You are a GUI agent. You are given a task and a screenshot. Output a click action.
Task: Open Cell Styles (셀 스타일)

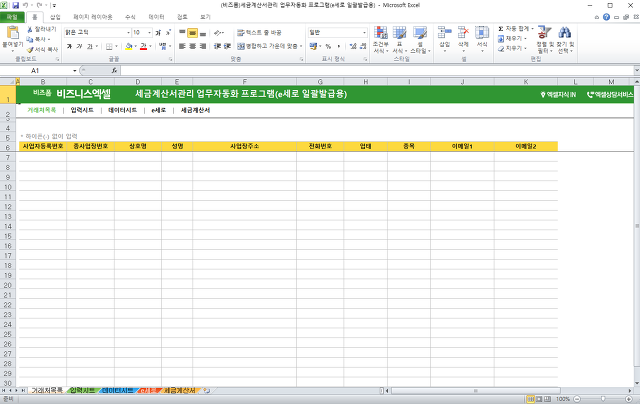[x=420, y=40]
